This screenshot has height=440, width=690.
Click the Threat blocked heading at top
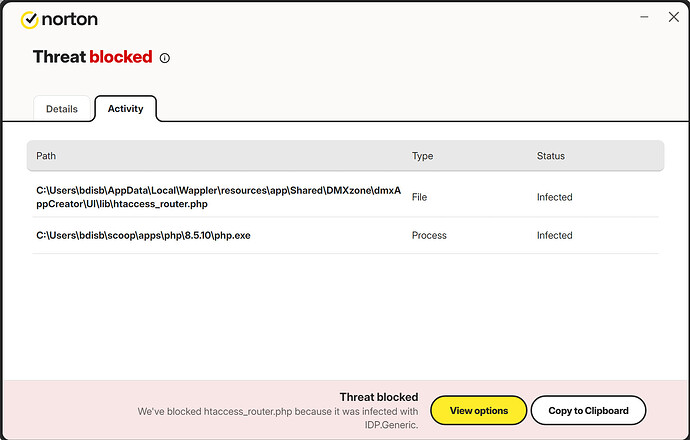pos(93,57)
